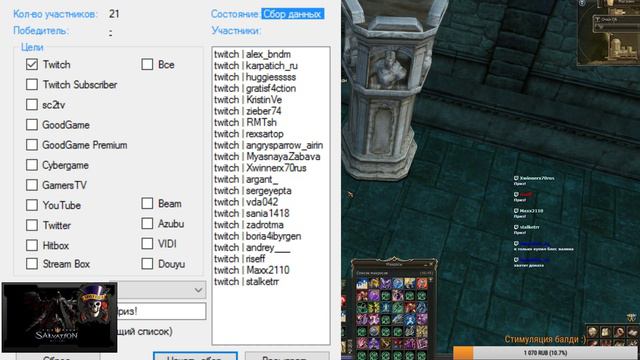Select participant zadrotma in the list
This screenshot has width=640, height=360.
(x=249, y=225)
